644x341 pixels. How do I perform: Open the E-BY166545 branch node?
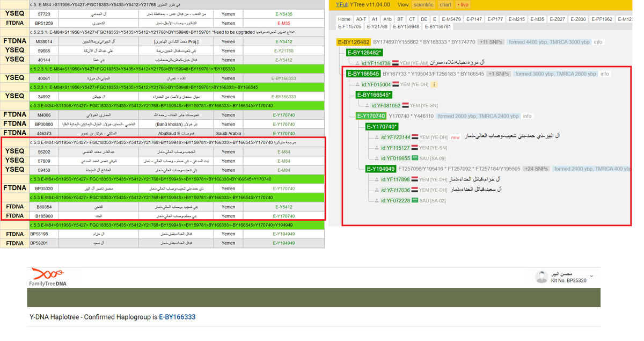tap(363, 74)
